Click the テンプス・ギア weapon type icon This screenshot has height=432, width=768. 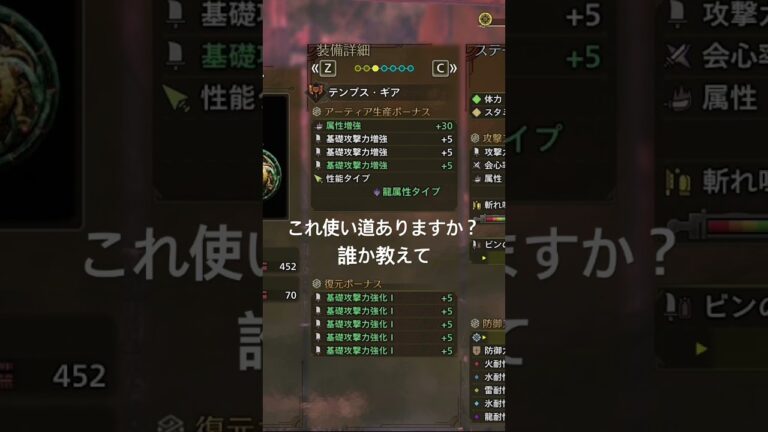pos(316,92)
